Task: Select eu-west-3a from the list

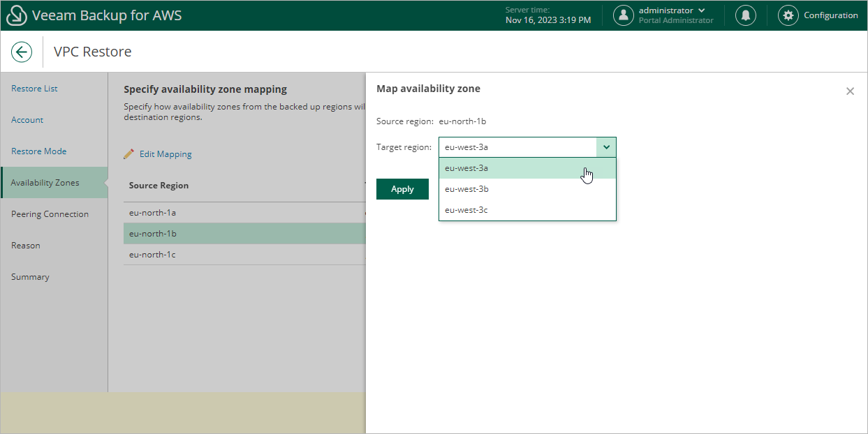Action: [x=527, y=168]
